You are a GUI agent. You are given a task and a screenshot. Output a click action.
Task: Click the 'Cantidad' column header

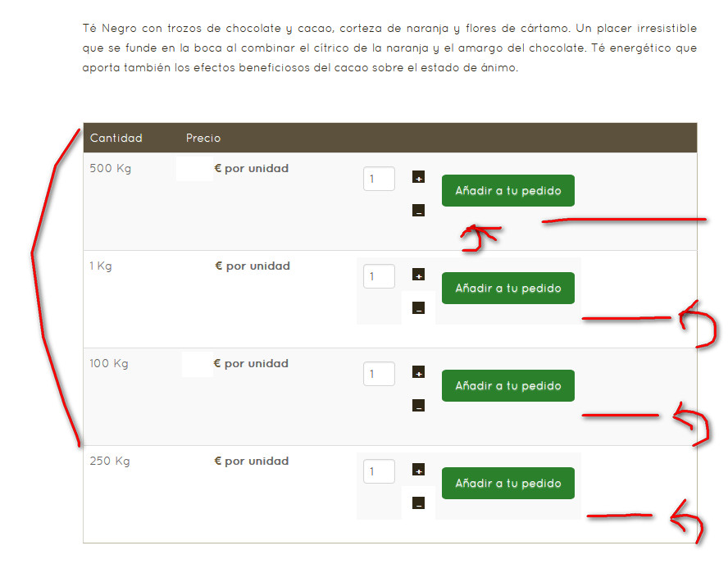(116, 138)
